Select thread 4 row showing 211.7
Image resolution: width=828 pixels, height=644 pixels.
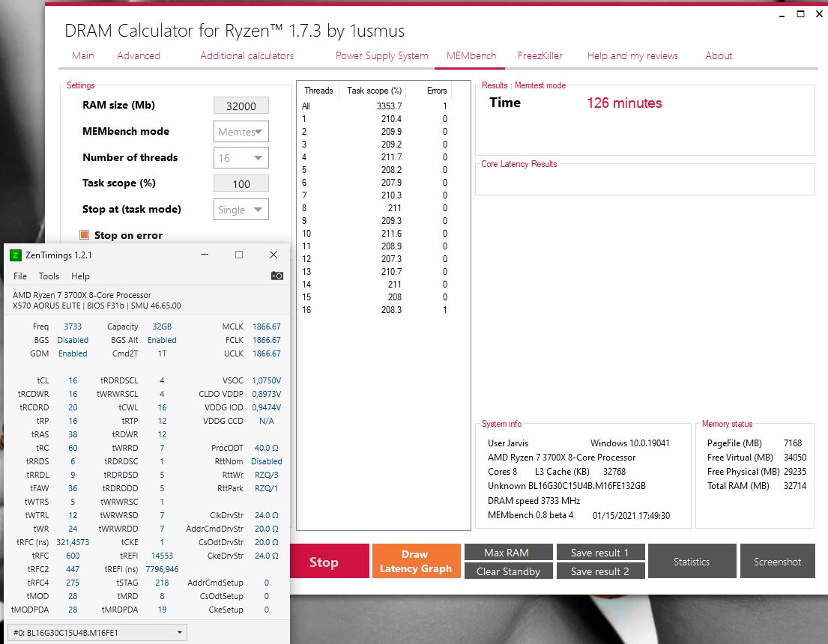click(375, 157)
